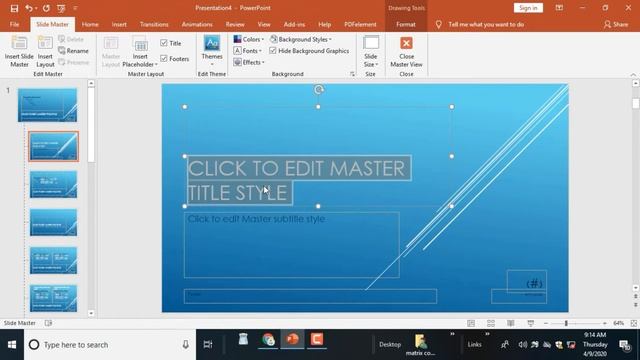
Task: Delete the selected layout
Action: (x=71, y=39)
